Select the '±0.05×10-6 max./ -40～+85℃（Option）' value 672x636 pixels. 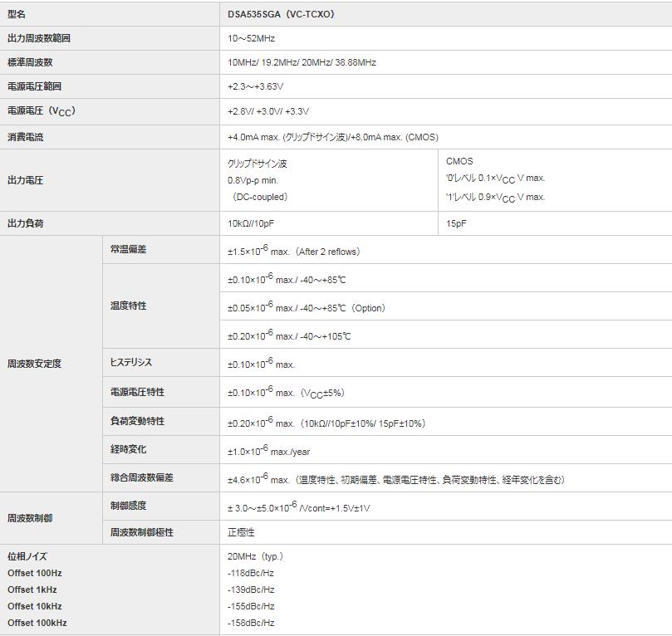pyautogui.click(x=307, y=307)
